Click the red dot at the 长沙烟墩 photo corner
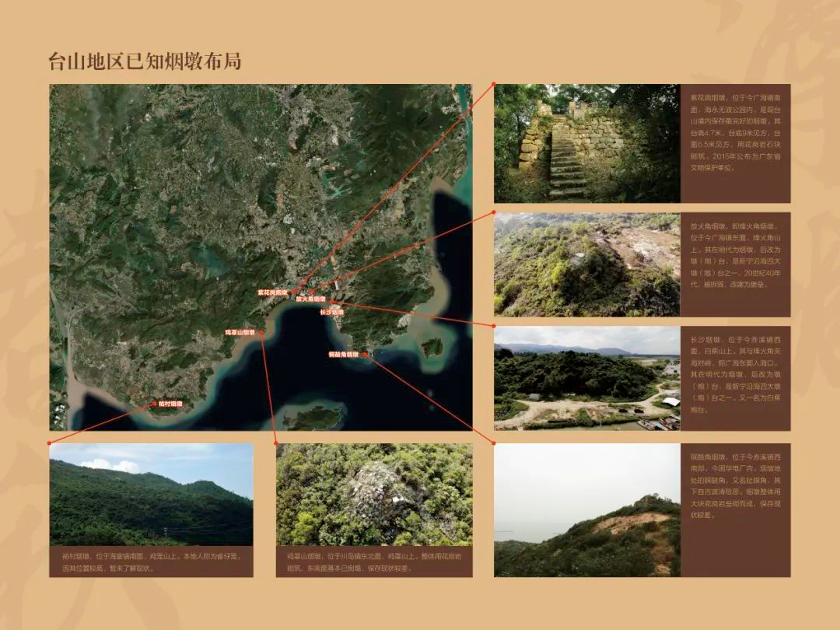This screenshot has width=840, height=630. (493, 325)
